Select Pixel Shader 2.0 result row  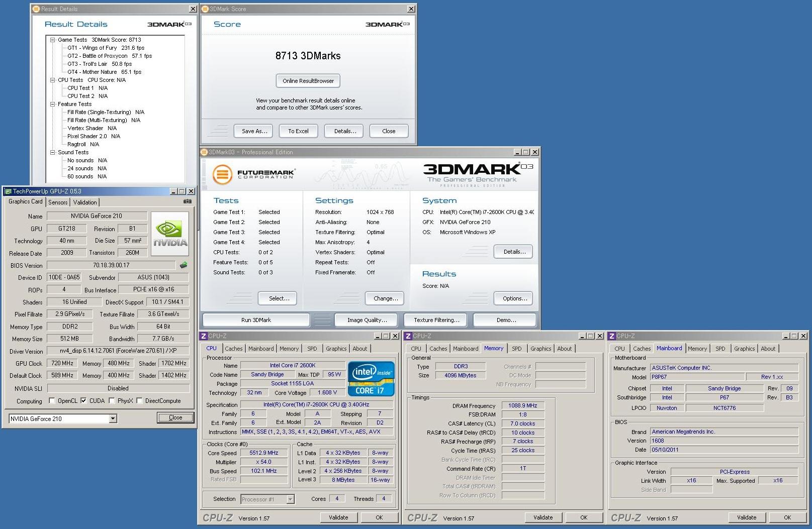[94, 136]
